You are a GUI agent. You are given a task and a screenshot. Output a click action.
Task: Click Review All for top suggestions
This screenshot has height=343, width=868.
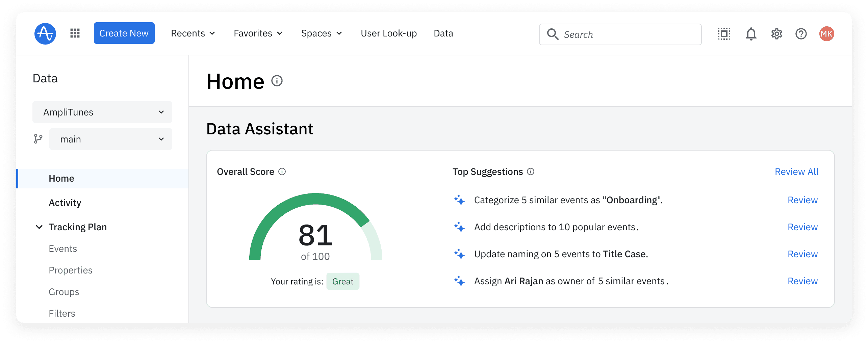pyautogui.click(x=796, y=171)
